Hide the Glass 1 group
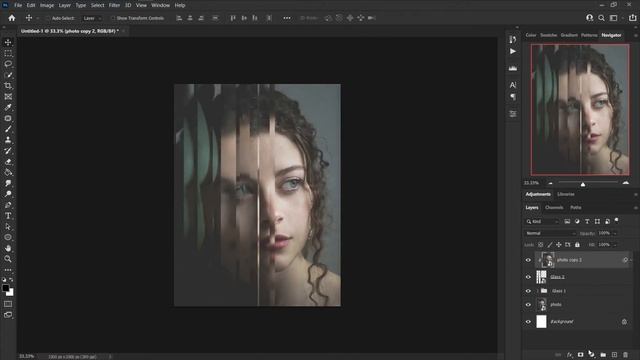 click(528, 291)
